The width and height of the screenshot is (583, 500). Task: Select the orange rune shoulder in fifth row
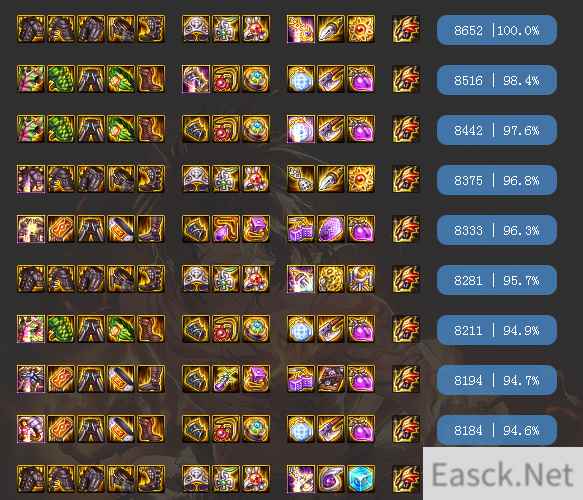point(61,229)
